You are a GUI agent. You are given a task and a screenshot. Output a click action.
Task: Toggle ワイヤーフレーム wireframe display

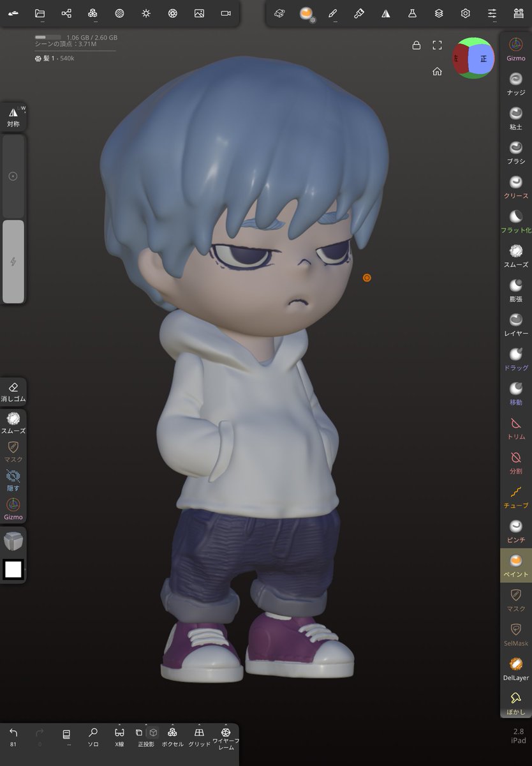click(226, 739)
